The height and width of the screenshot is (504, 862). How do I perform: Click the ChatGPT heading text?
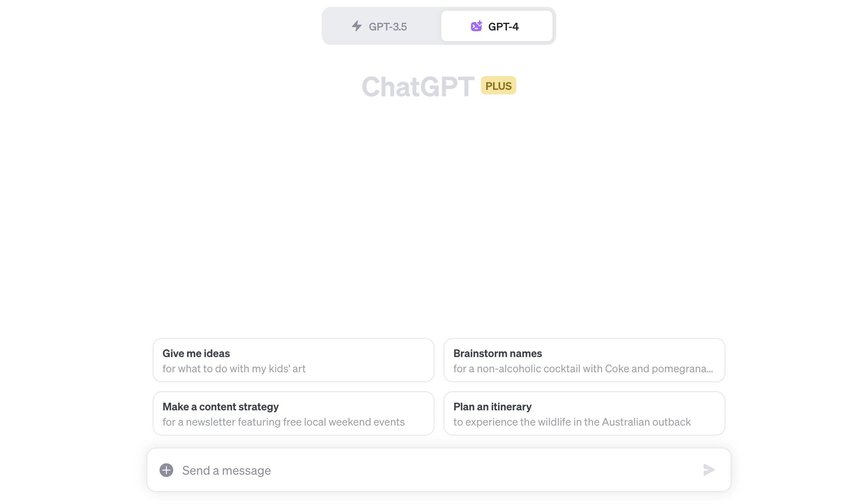tap(418, 87)
